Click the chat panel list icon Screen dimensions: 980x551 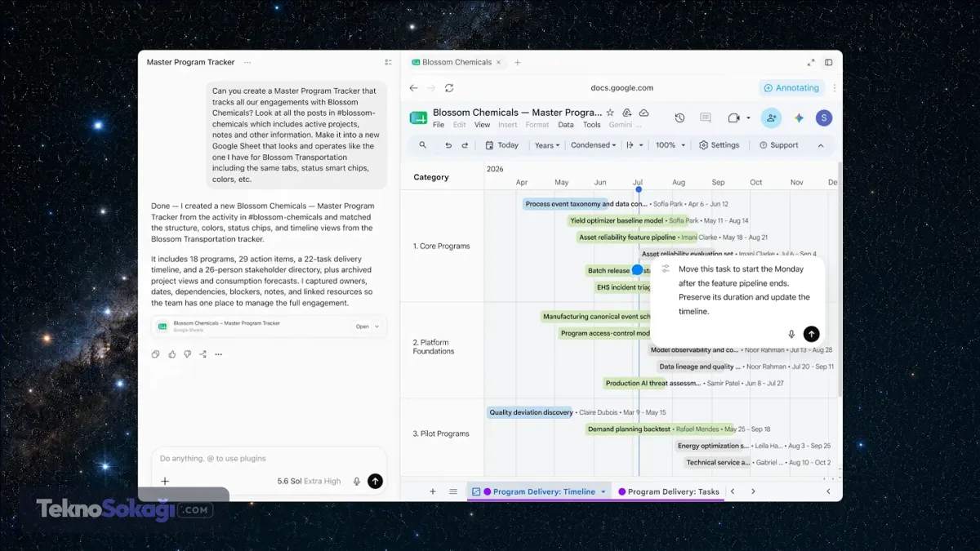pos(388,62)
